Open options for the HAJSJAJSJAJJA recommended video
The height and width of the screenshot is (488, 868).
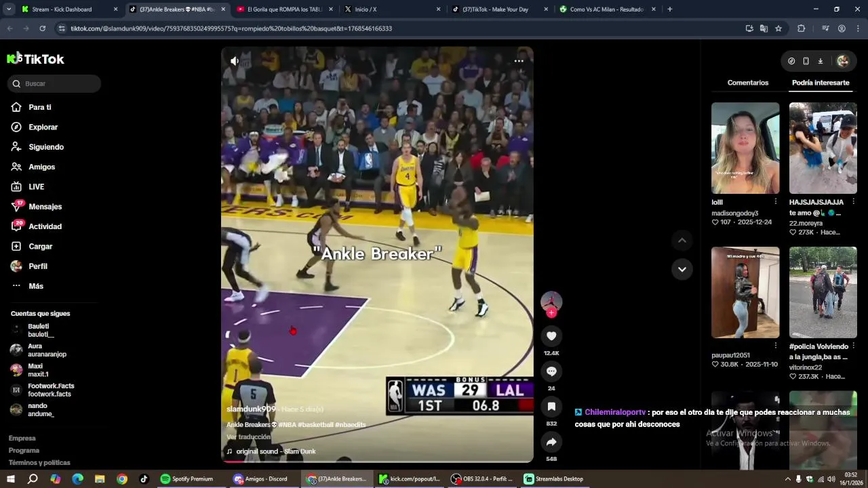click(x=854, y=202)
